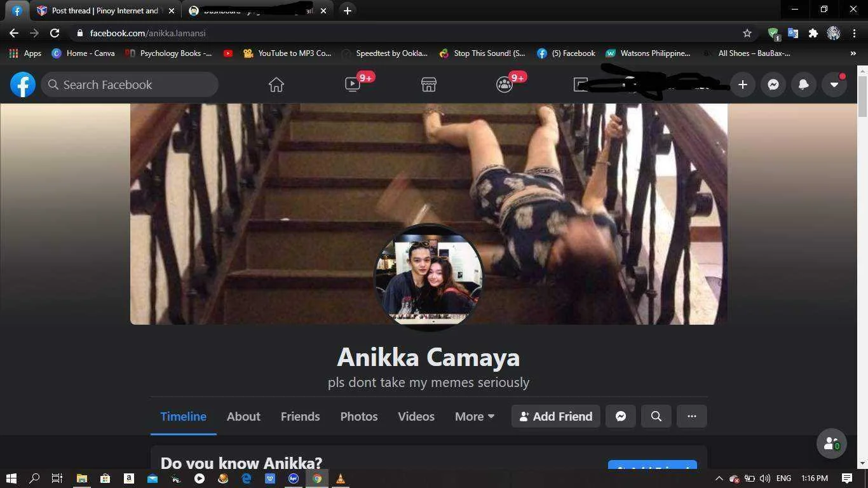Open the Videos tab
The height and width of the screenshot is (488, 868).
pyautogui.click(x=416, y=416)
